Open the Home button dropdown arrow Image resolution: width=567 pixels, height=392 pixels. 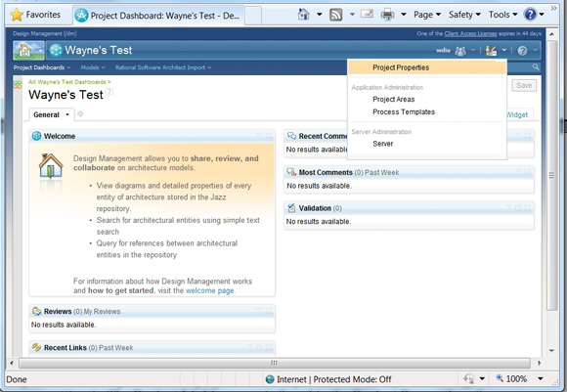click(320, 15)
